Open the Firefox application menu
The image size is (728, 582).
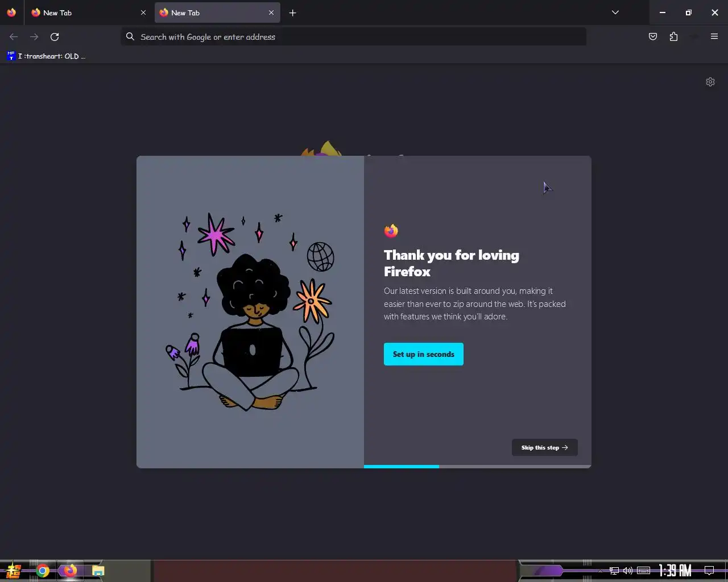[x=714, y=37]
